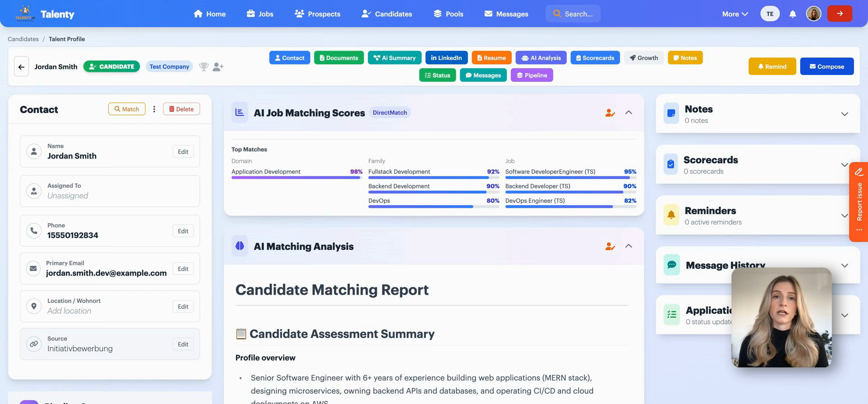Click the Scorecards panel clipboard icon
This screenshot has height=404, width=868.
click(x=671, y=164)
